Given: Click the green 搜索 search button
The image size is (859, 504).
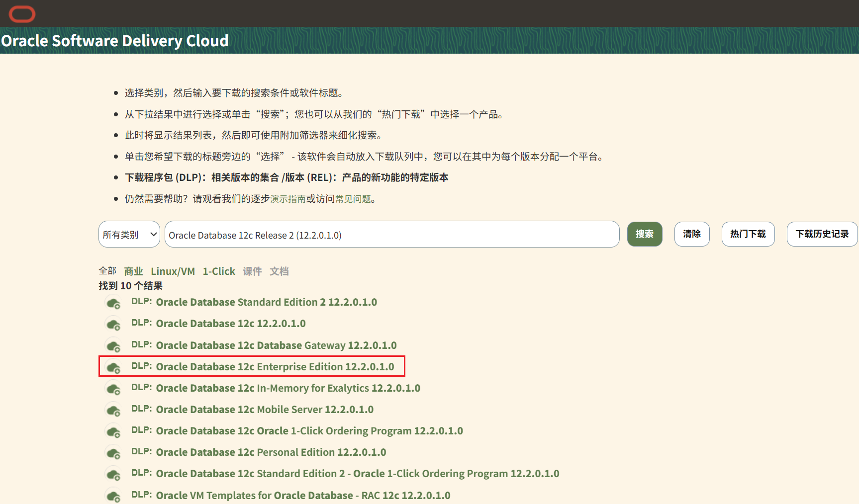Looking at the screenshot, I should pos(645,234).
